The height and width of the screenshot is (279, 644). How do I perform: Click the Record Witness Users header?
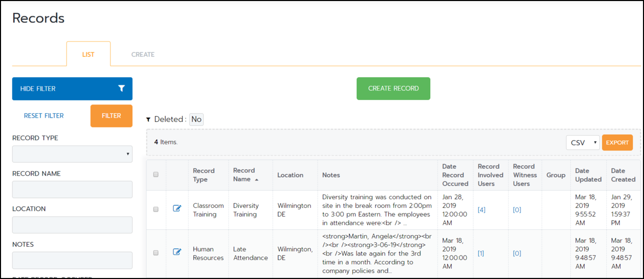(x=525, y=175)
